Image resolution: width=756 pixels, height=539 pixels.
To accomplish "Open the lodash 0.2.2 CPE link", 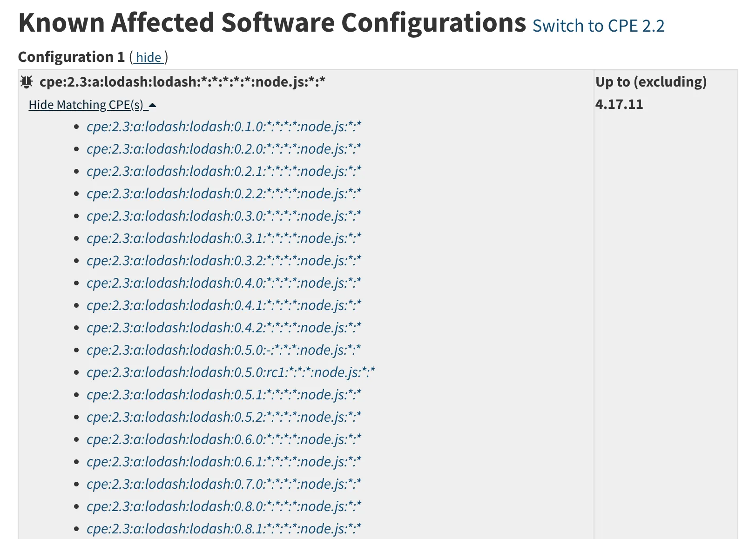I will click(224, 194).
